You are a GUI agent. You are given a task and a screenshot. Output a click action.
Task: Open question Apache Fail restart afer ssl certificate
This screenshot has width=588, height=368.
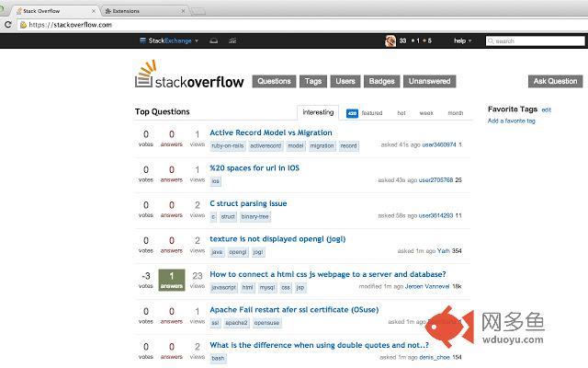pyautogui.click(x=294, y=309)
